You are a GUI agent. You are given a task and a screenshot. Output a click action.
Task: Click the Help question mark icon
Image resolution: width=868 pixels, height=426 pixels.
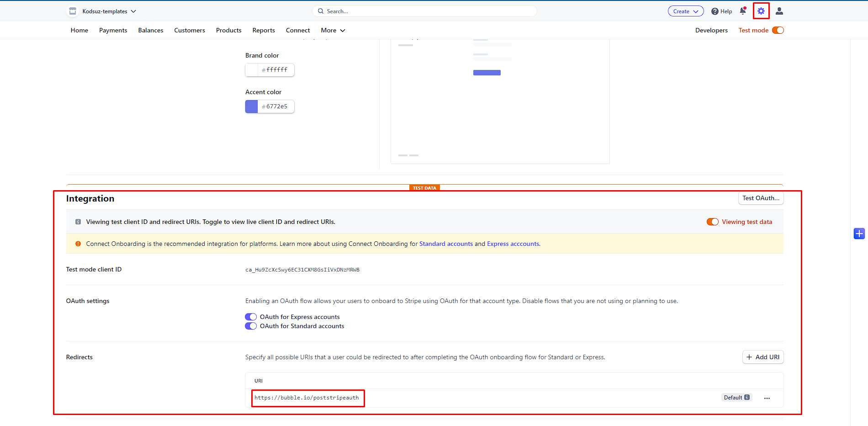point(715,11)
